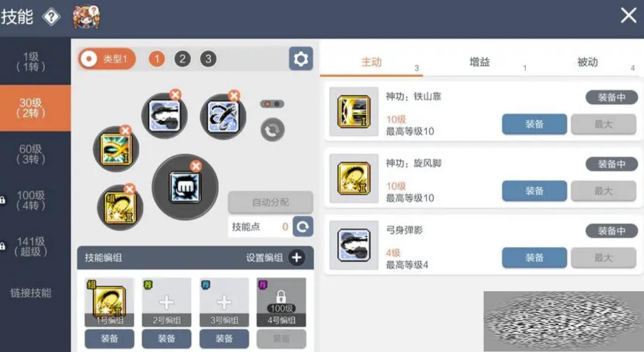
Task: Click the empty 3号编组 slot
Action: point(224,303)
